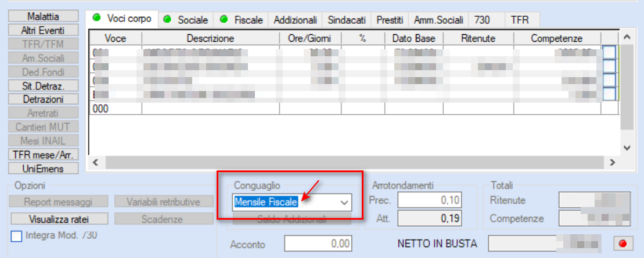Click green status dot on Sociale tab
The image size is (644, 258).
click(167, 20)
